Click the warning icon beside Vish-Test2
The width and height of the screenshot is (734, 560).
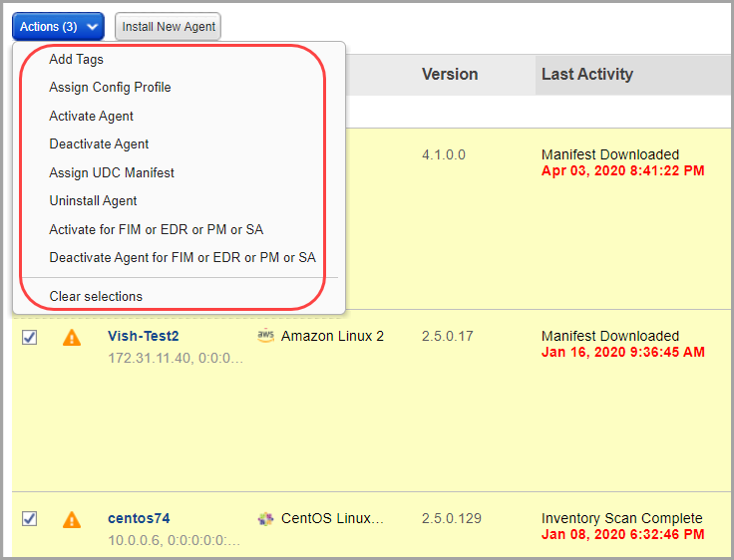pyautogui.click(x=72, y=338)
